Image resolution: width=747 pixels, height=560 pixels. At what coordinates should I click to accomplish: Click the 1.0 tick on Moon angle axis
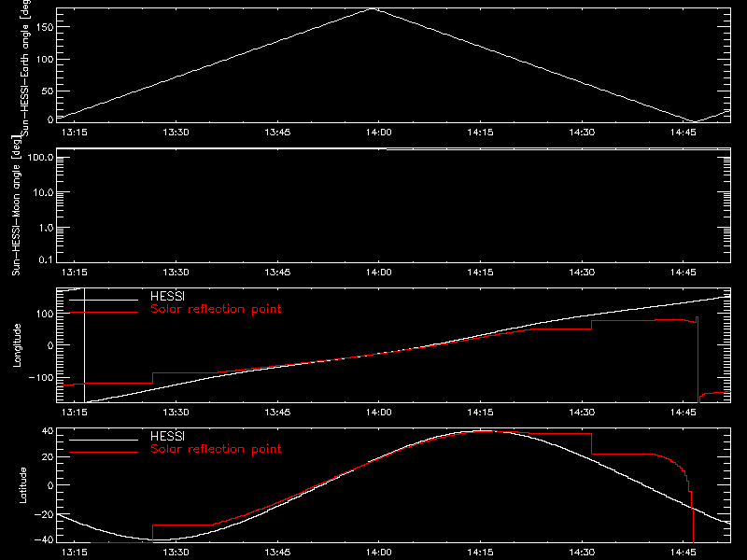46,228
